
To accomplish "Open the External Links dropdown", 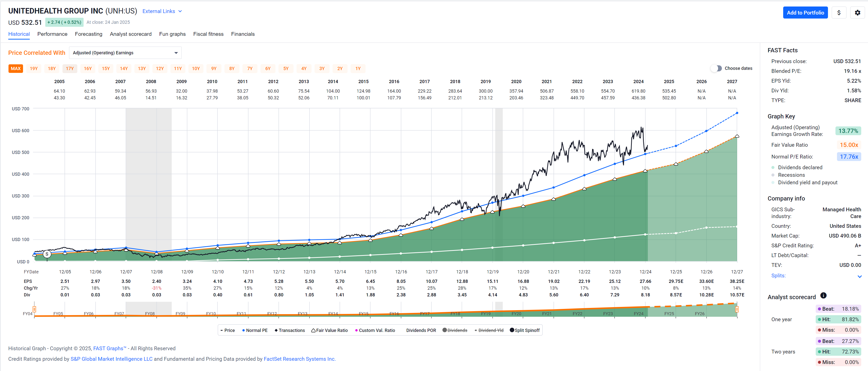I will click(x=162, y=11).
